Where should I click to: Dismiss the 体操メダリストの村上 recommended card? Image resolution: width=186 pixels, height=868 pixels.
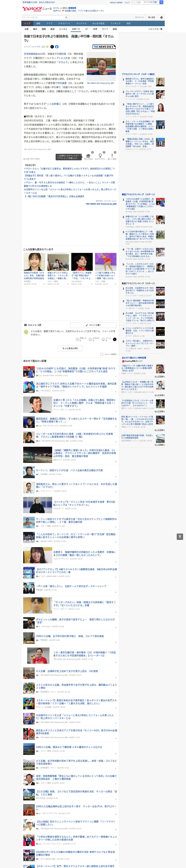pyautogui.click(x=68, y=284)
